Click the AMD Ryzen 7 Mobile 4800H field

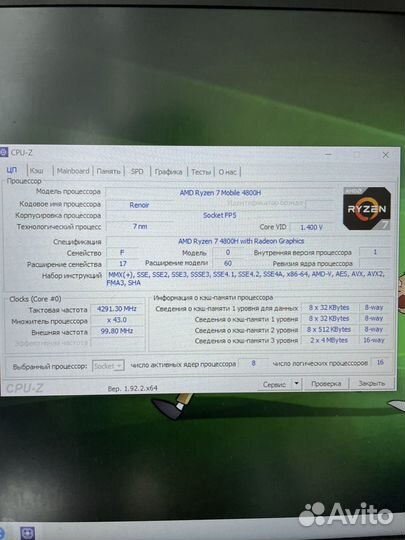[220, 193]
